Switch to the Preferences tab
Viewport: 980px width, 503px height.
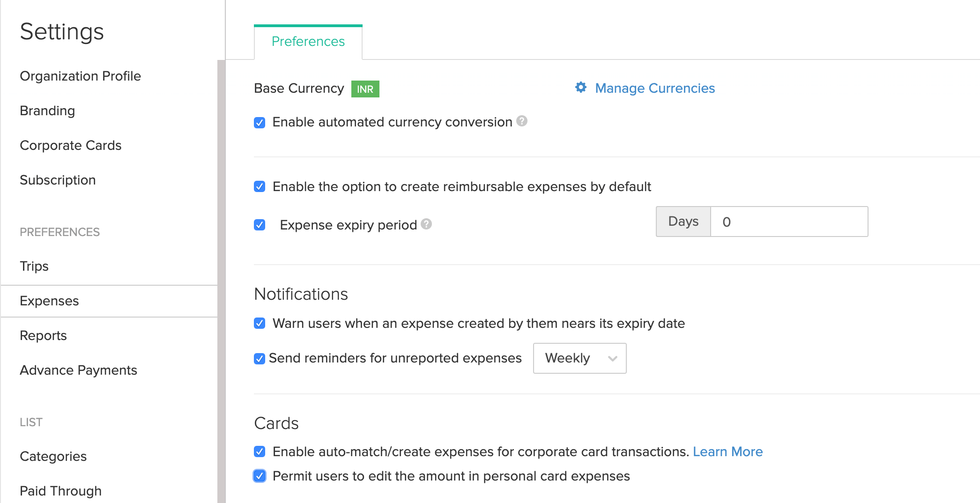[307, 41]
